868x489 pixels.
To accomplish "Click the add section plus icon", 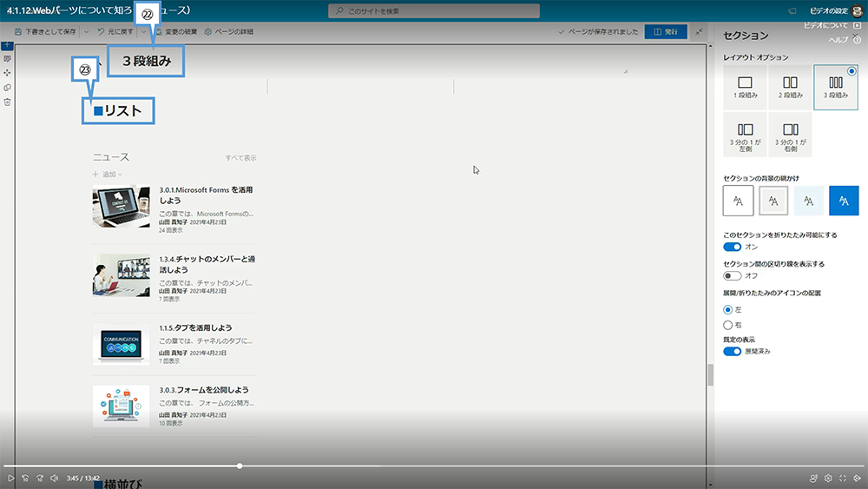I will (x=7, y=45).
